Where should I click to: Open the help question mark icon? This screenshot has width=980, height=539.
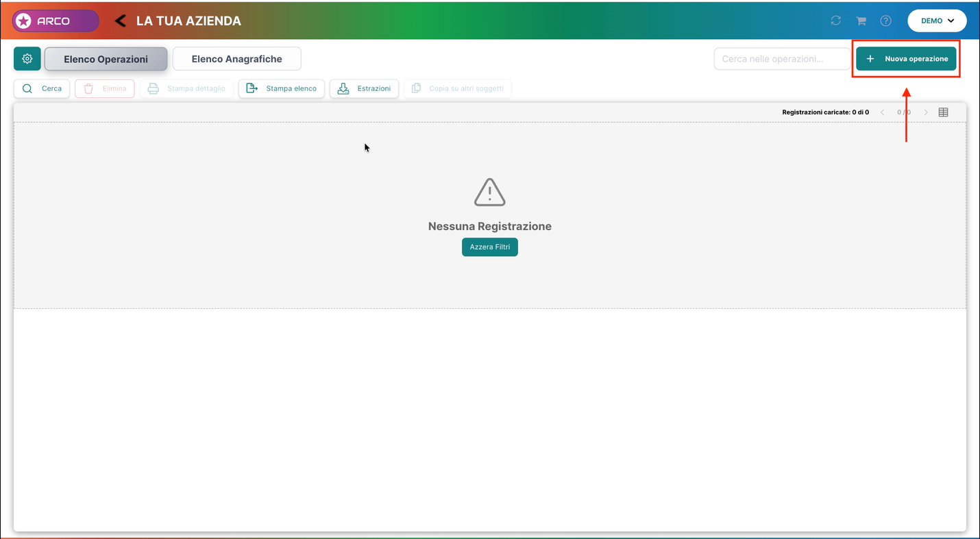click(x=886, y=21)
